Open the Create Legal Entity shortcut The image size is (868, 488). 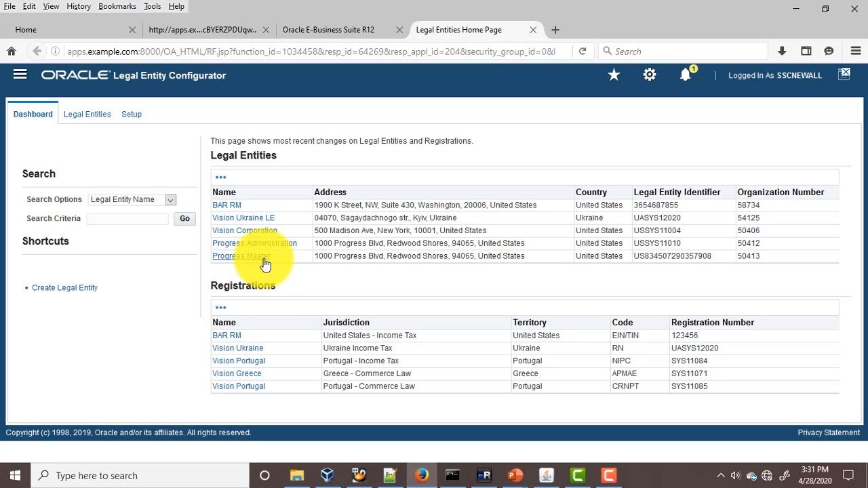pyautogui.click(x=64, y=287)
